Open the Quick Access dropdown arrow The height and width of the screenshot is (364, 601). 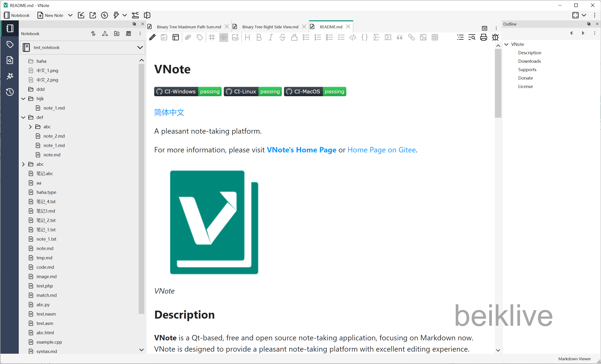[x=125, y=15]
